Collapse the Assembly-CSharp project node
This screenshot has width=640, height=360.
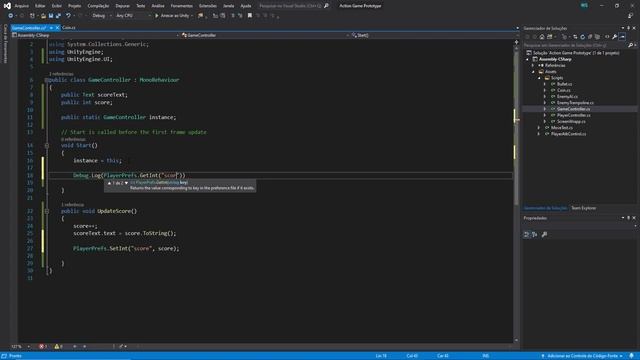click(527, 59)
